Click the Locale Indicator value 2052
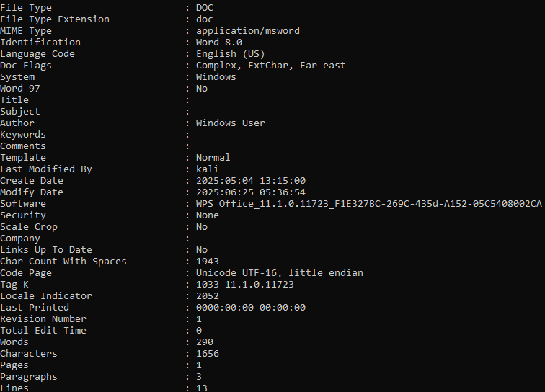Screen dimensions: 545x392 207,295
